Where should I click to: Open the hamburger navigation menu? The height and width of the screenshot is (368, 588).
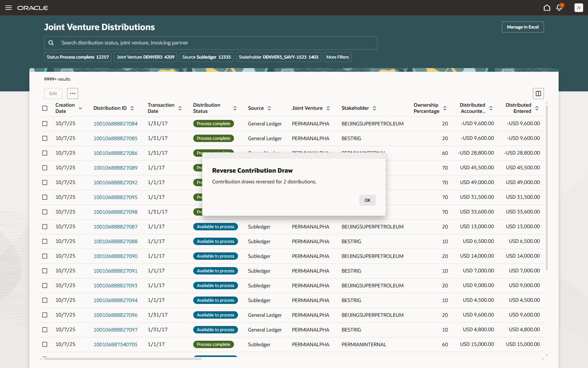[9, 8]
